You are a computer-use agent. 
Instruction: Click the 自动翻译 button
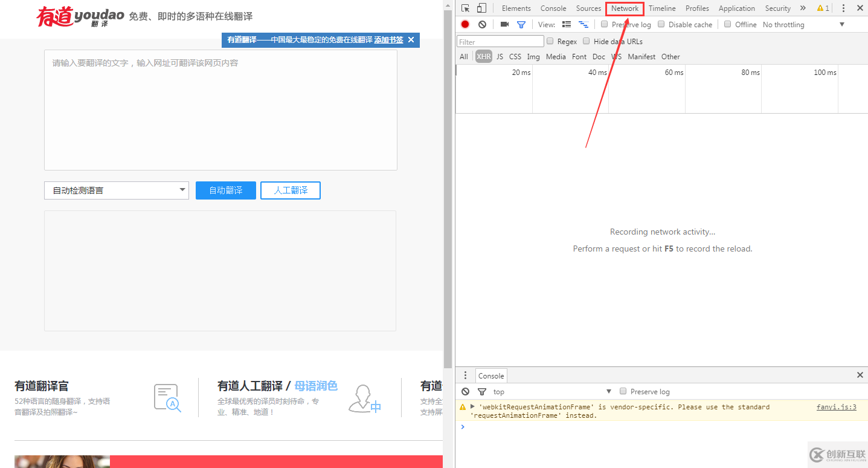(226, 190)
